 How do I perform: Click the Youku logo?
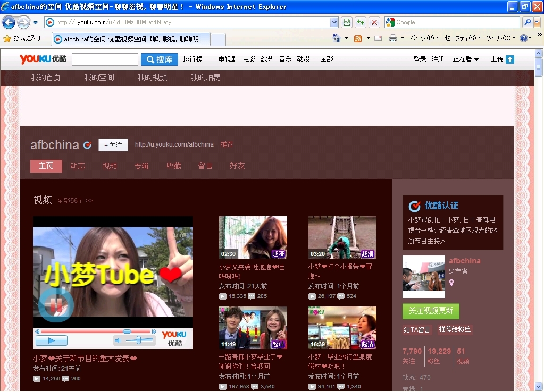click(43, 59)
